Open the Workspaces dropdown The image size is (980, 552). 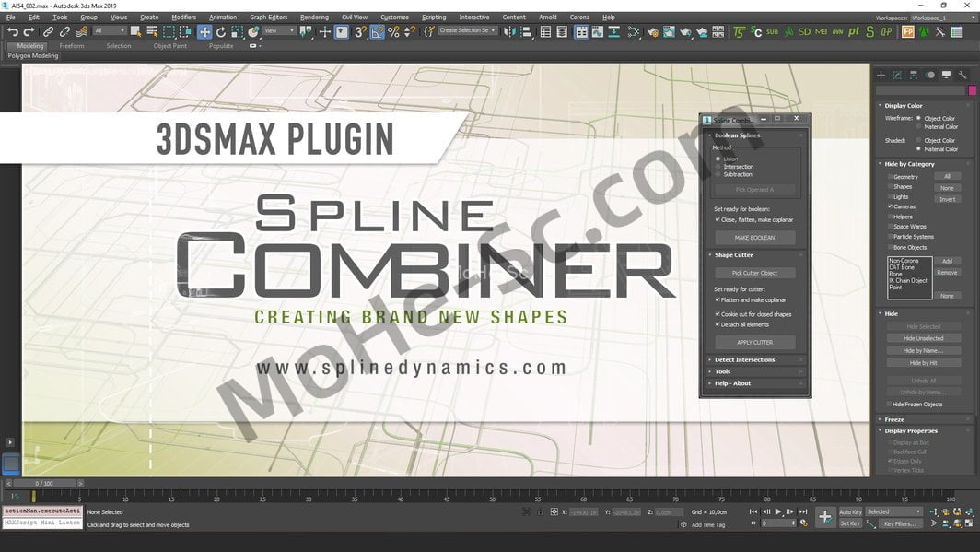tap(939, 18)
